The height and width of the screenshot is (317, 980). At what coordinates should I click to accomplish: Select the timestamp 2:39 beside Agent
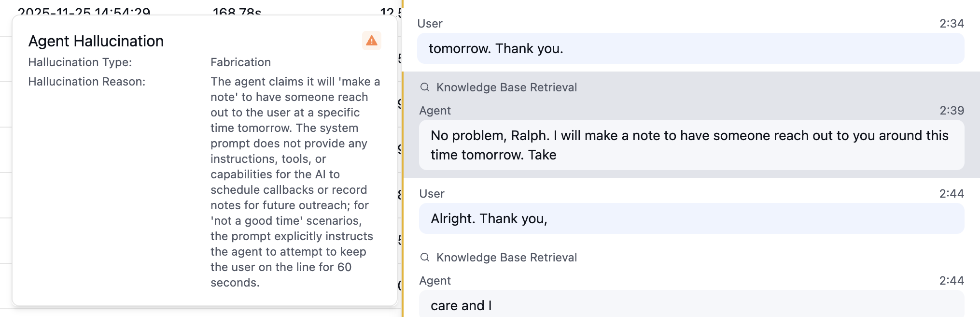click(952, 110)
